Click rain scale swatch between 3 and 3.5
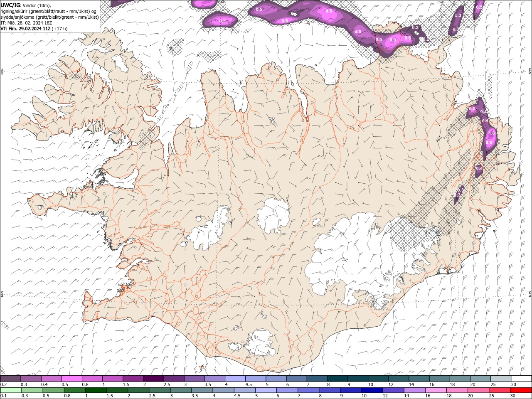 click(x=180, y=390)
